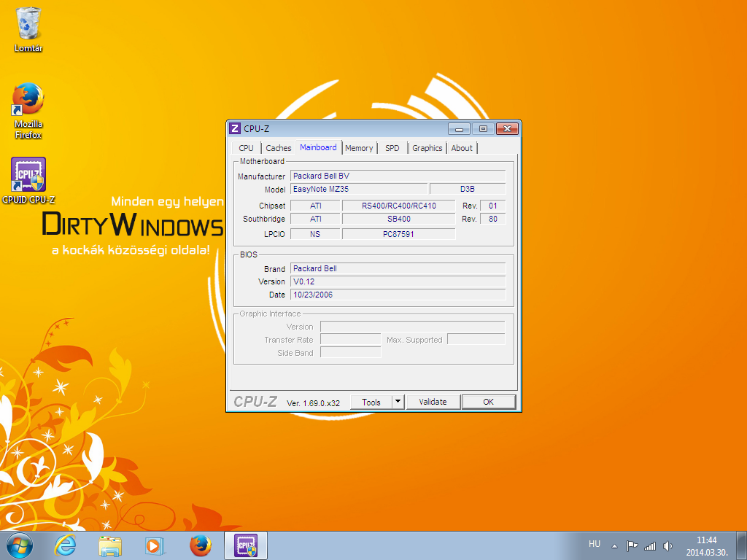Launch Internet Explorer from the taskbar
The width and height of the screenshot is (747, 560).
tap(65, 545)
